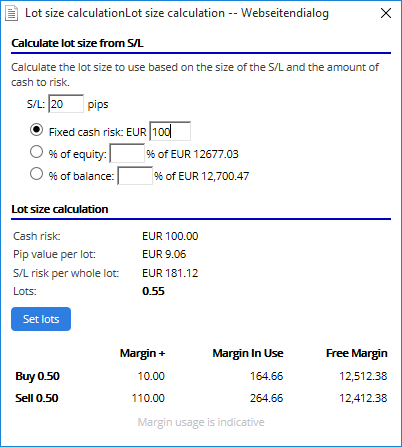Screen dimensions: 402x447
Task: Click the S/L risk per whole lot value
Action: pyautogui.click(x=170, y=273)
